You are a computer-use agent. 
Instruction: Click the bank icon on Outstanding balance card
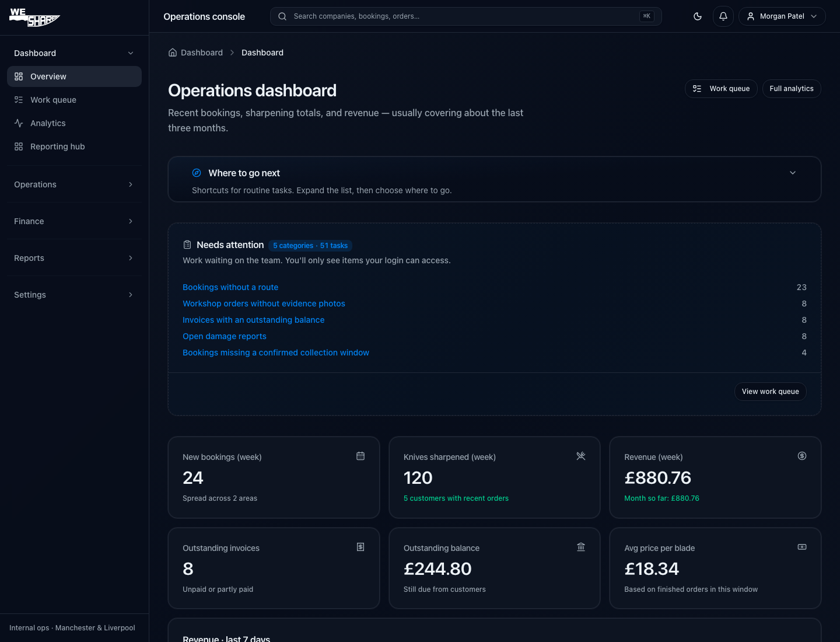pos(581,547)
